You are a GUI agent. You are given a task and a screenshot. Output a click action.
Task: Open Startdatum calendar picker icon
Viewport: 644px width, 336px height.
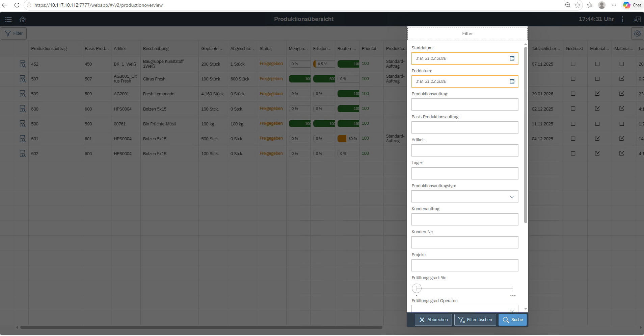click(x=512, y=58)
